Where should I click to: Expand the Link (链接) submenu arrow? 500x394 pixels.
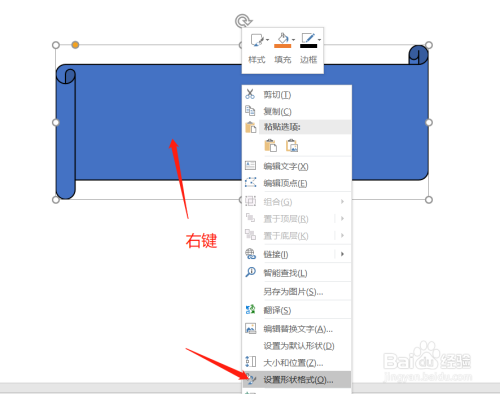(x=342, y=254)
